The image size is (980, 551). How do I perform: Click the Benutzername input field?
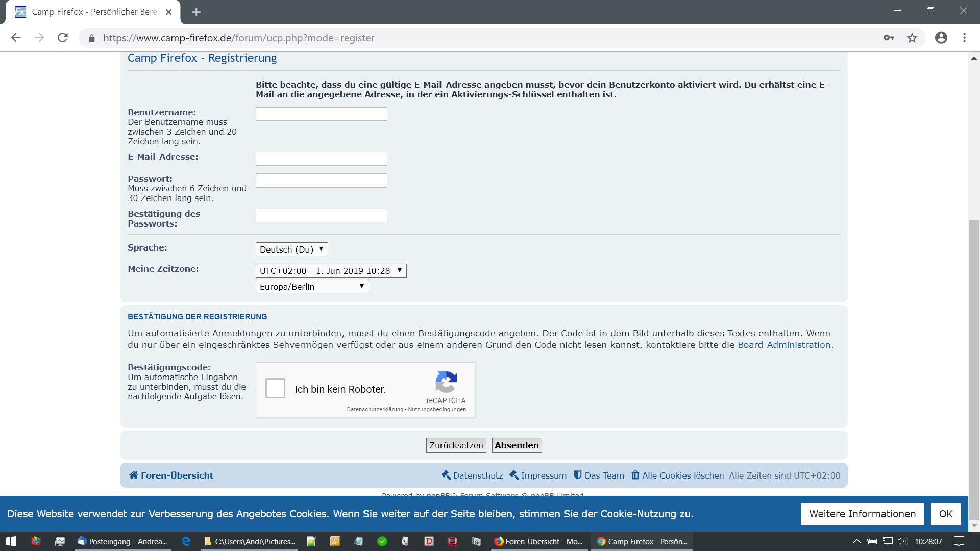coord(321,114)
